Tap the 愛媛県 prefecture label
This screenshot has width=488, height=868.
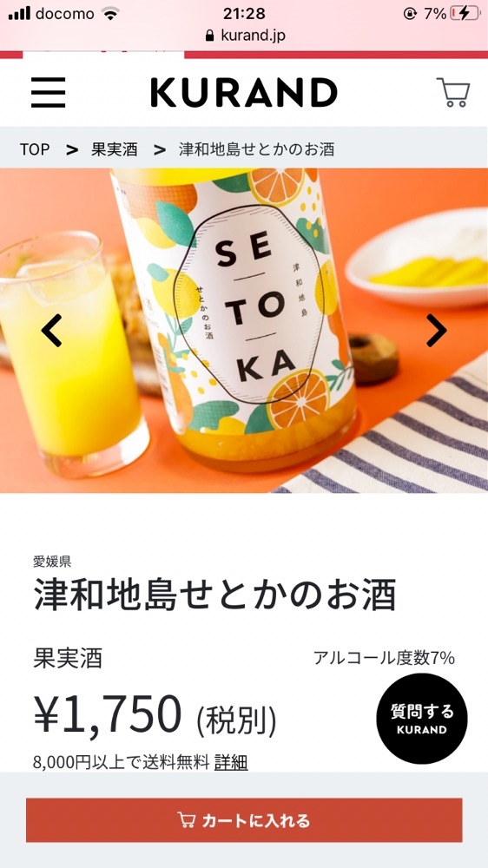[52, 561]
